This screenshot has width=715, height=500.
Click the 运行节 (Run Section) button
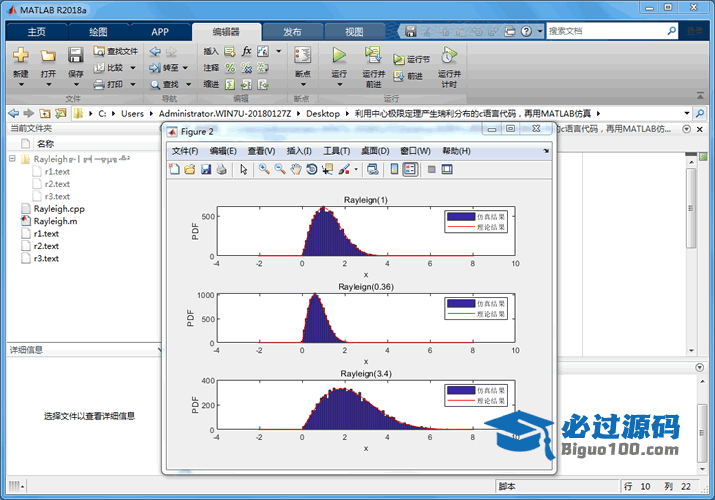[411, 59]
